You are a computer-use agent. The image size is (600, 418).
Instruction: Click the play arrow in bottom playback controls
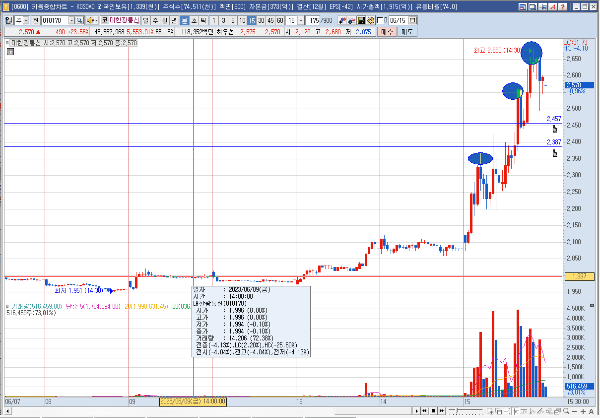point(417,411)
